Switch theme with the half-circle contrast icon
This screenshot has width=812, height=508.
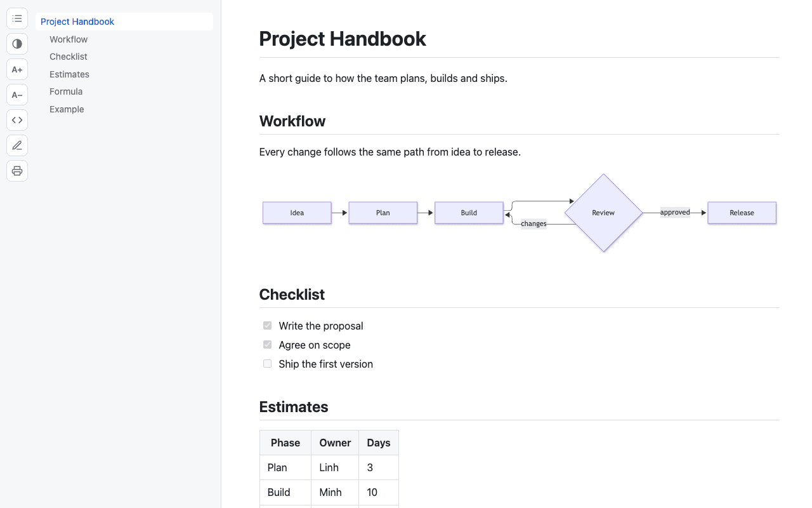click(17, 44)
